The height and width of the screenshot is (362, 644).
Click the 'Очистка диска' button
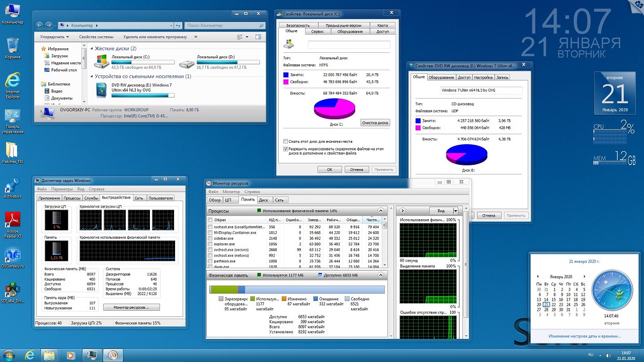375,123
